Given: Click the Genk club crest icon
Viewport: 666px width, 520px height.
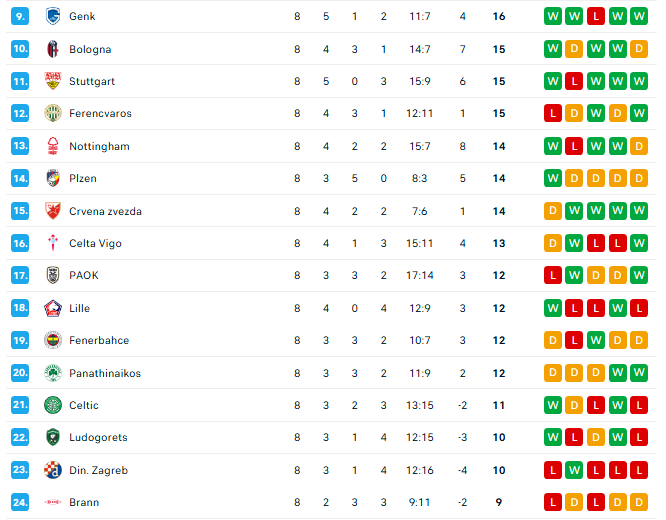Looking at the screenshot, I should [53, 16].
